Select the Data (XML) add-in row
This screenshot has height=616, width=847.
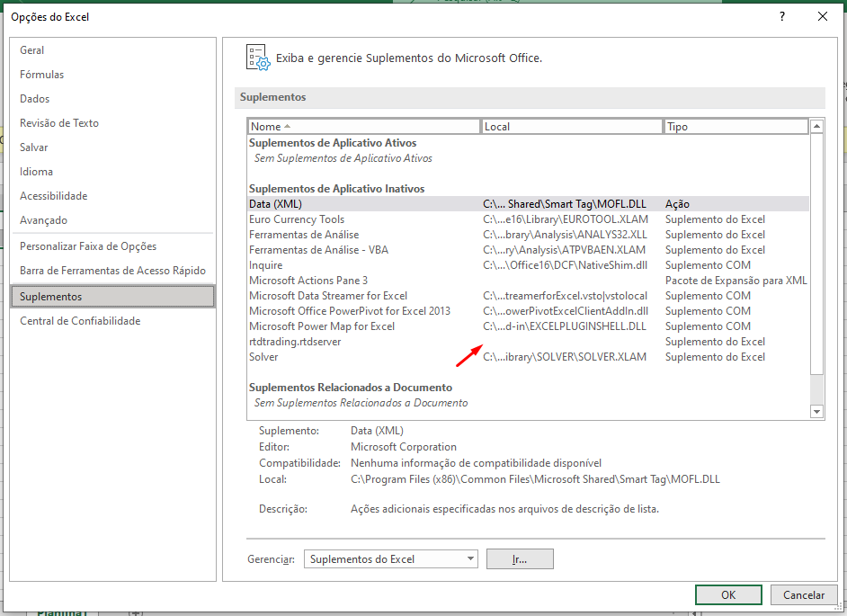point(529,204)
